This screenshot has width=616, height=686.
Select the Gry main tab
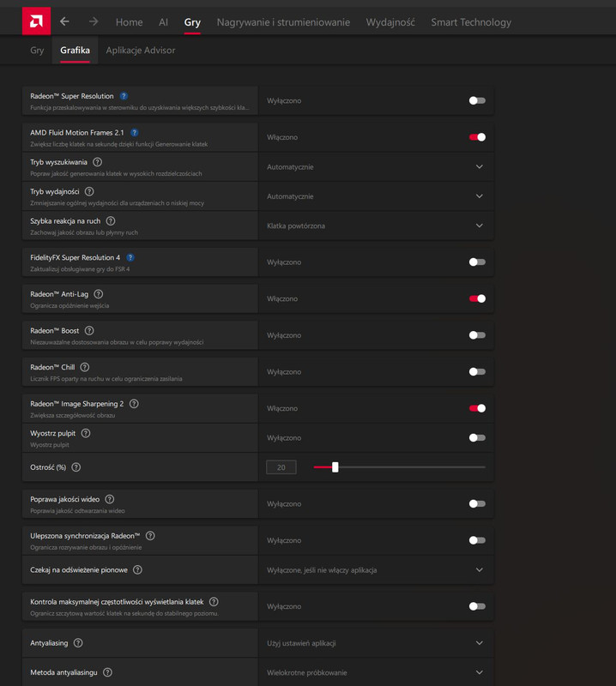point(192,23)
